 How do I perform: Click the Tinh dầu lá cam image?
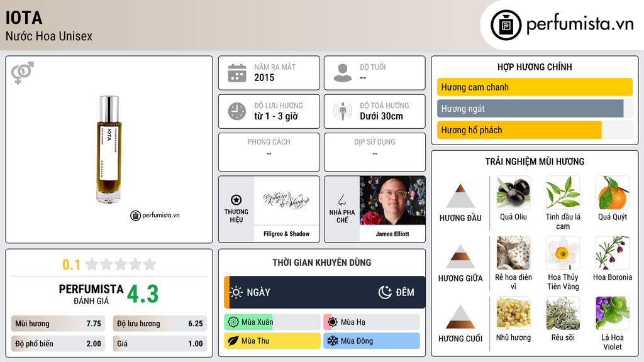[x=563, y=193]
